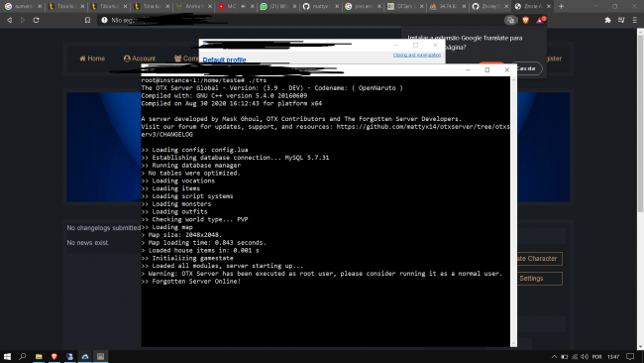Click 'Checking world type... PVP' line
This screenshot has height=363, width=644.
(194, 219)
